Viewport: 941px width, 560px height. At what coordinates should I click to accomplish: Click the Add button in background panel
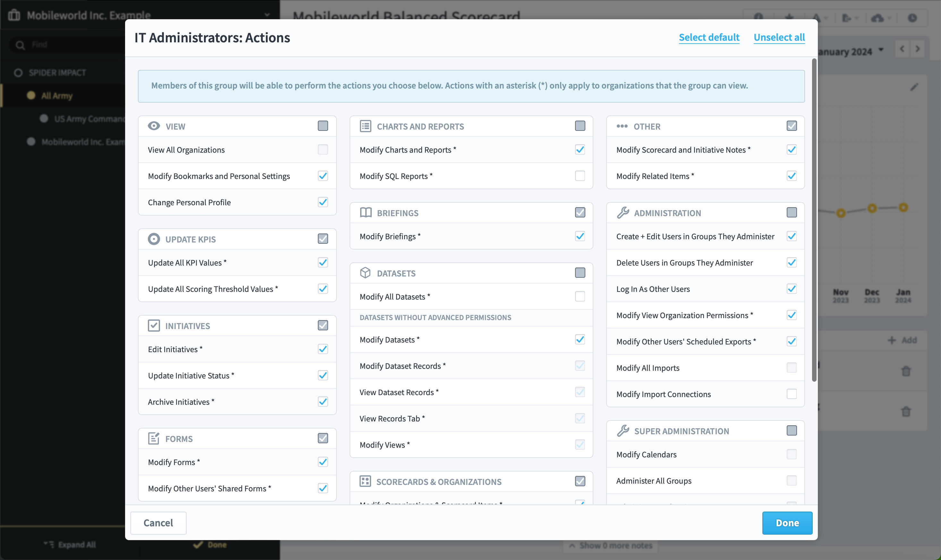[x=903, y=340]
